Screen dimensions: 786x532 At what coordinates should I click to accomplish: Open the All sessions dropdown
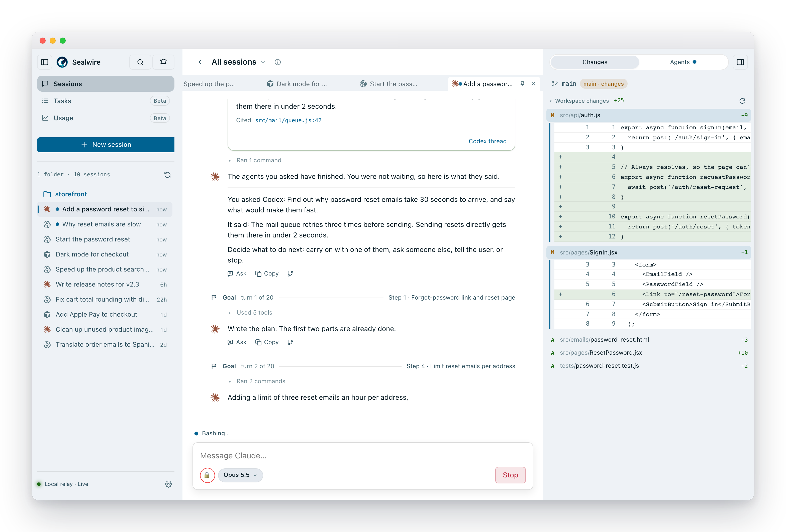(x=238, y=62)
